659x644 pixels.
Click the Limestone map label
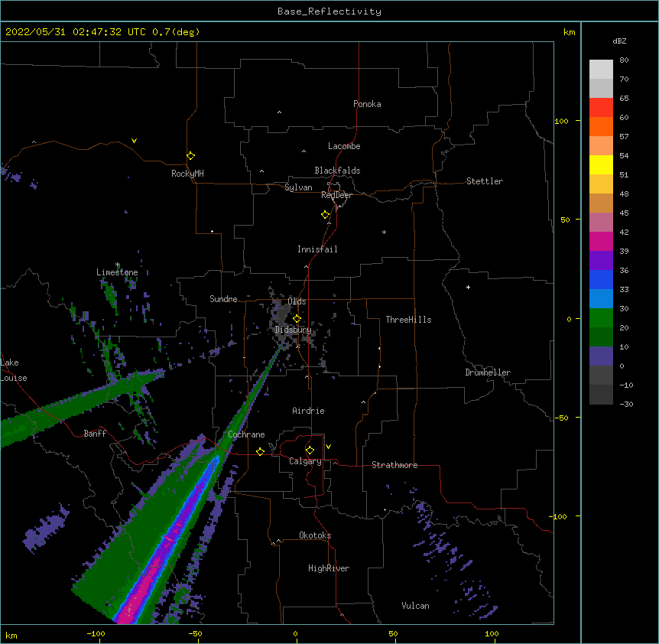[117, 272]
